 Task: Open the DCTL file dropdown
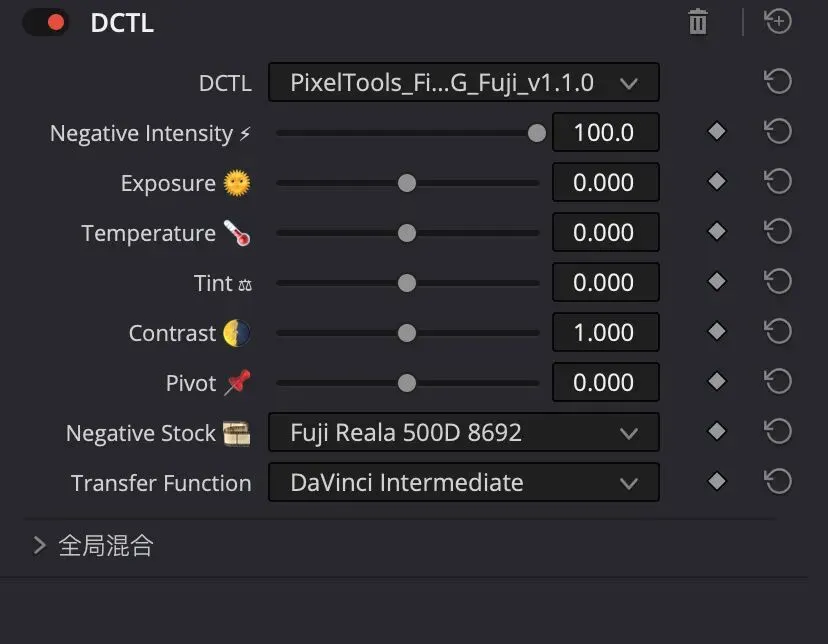464,82
